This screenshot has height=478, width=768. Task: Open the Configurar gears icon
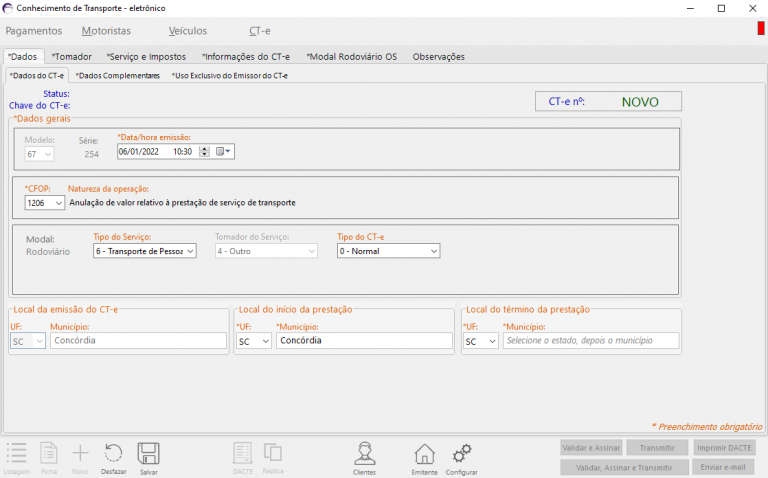pyautogui.click(x=461, y=453)
